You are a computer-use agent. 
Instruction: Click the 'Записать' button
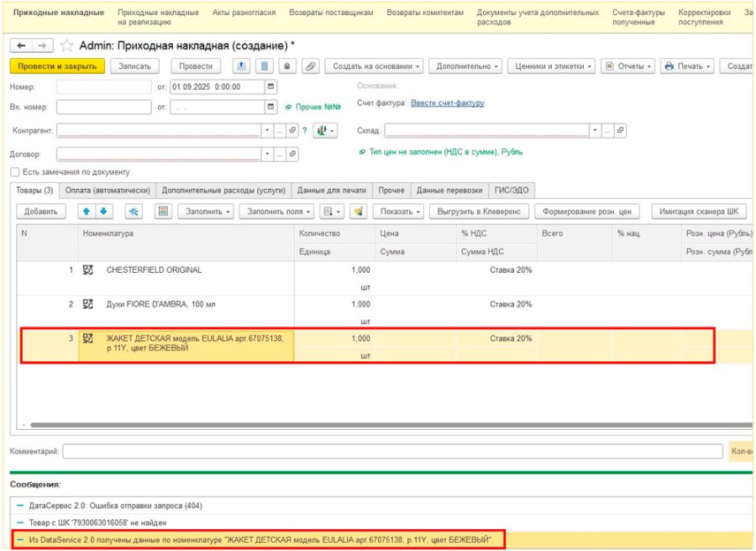point(135,66)
